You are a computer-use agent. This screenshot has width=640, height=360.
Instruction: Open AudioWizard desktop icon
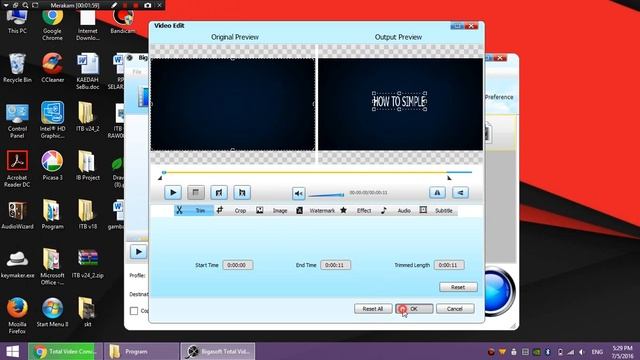click(17, 215)
